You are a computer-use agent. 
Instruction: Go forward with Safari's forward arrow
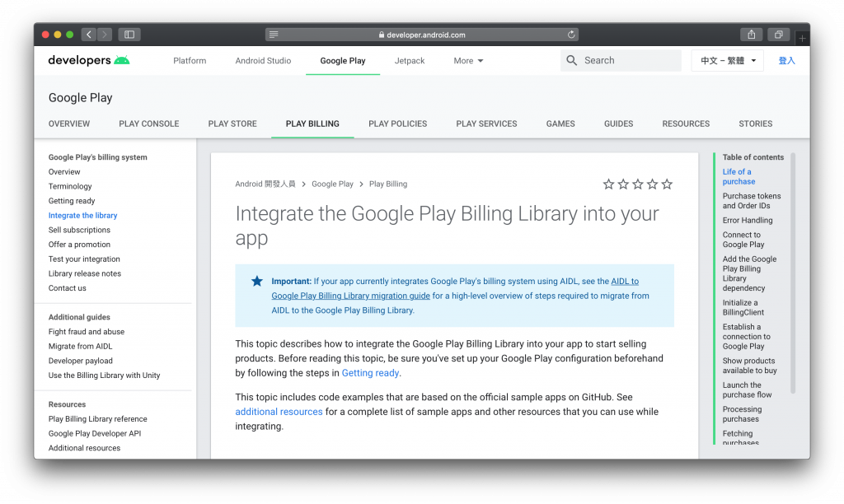(x=105, y=35)
